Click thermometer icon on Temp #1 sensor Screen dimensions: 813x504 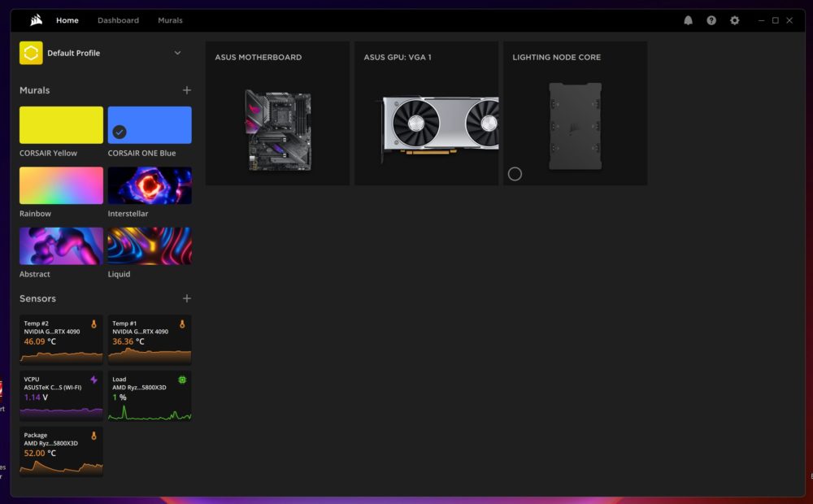tap(182, 324)
